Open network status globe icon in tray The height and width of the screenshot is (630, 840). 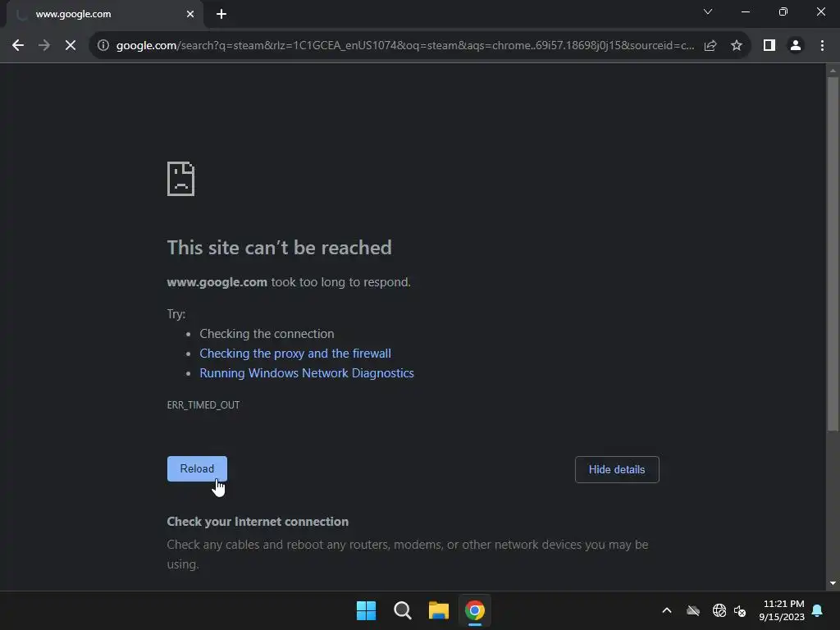[719, 610]
